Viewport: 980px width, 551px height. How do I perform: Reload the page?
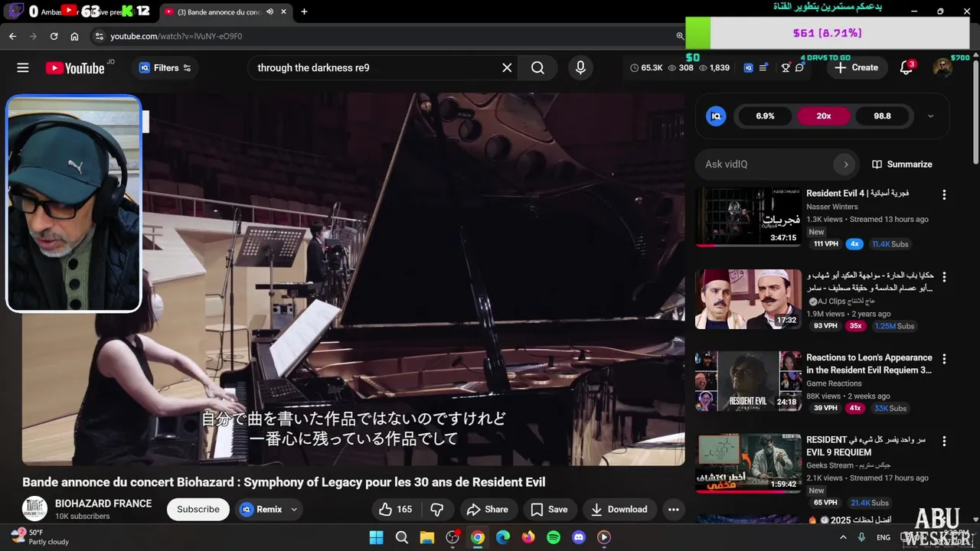point(54,36)
